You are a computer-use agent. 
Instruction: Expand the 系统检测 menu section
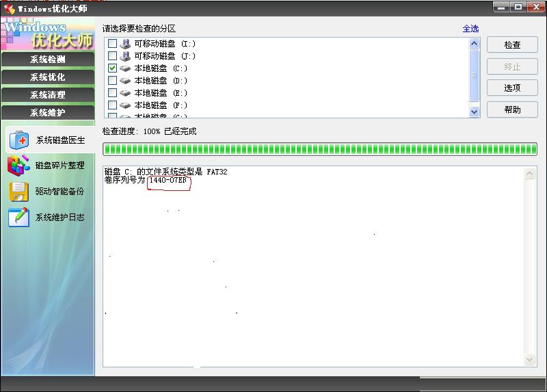[x=48, y=59]
